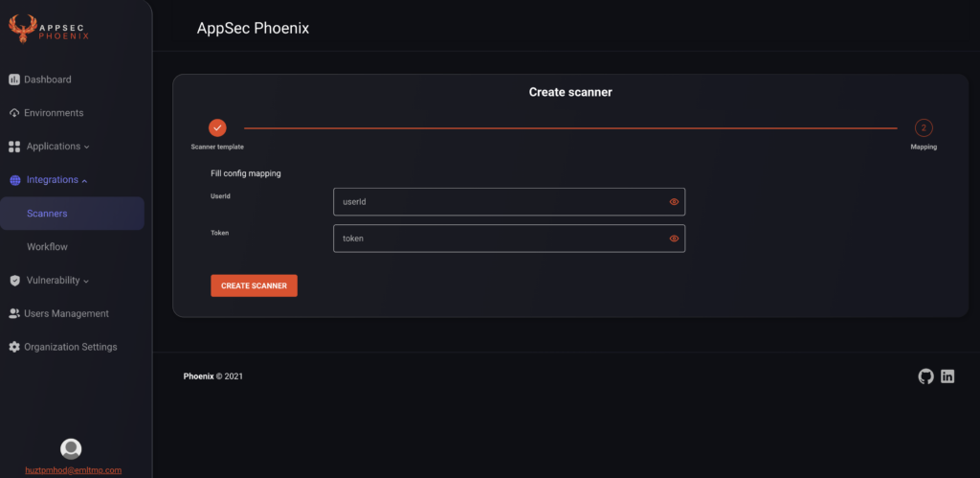This screenshot has height=478, width=980.
Task: Click the Environments cloud icon
Action: point(13,113)
